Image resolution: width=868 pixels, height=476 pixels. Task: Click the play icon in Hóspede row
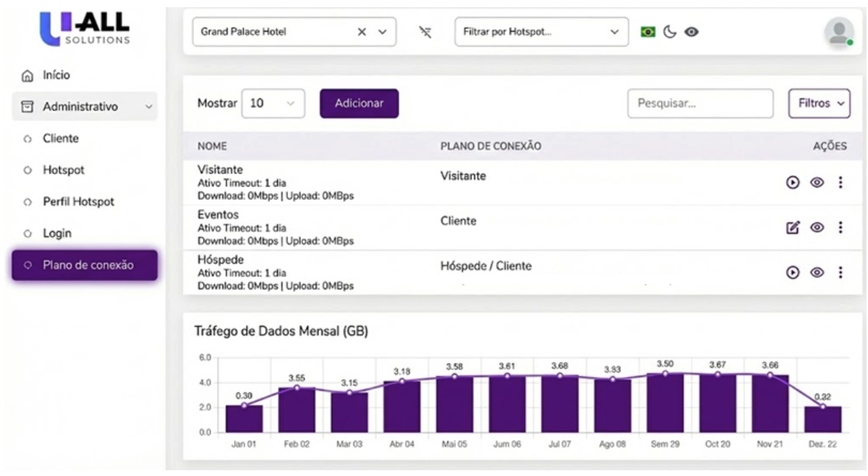click(793, 272)
